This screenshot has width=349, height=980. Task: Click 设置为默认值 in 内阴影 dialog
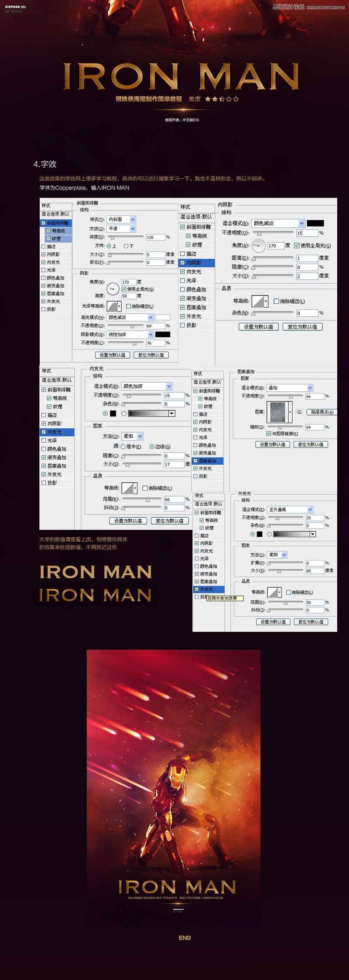258,327
